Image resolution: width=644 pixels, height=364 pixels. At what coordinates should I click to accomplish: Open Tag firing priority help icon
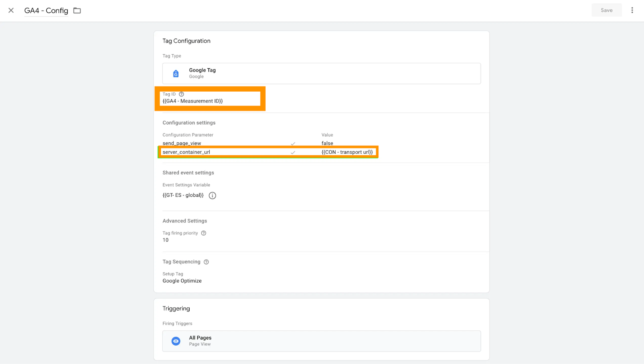(203, 233)
